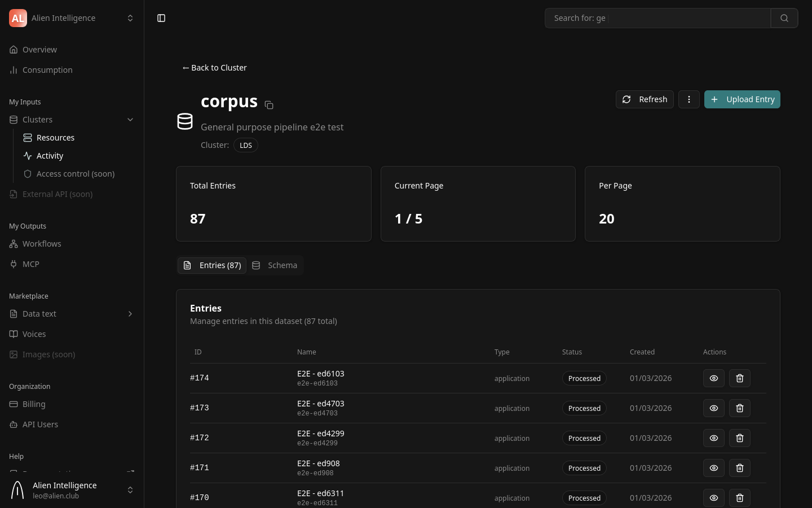The image size is (812, 508).
Task: Select the Entries (87) tab
Action: point(212,265)
